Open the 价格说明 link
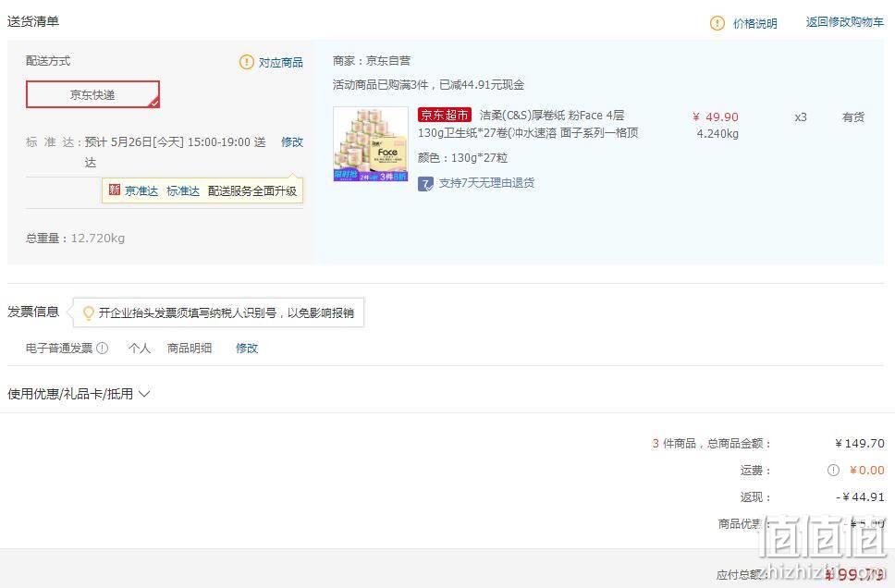The height and width of the screenshot is (588, 895). tap(754, 23)
